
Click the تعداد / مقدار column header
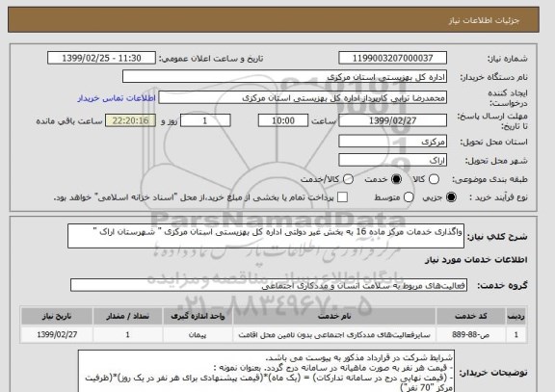coord(128,316)
